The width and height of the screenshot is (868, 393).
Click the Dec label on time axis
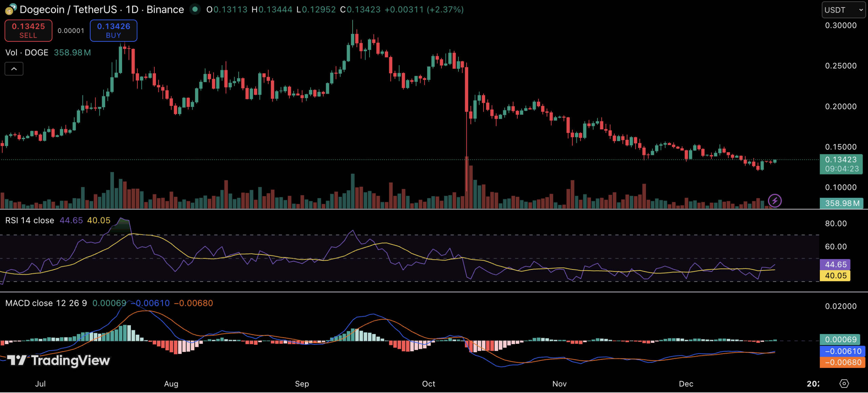(x=686, y=384)
